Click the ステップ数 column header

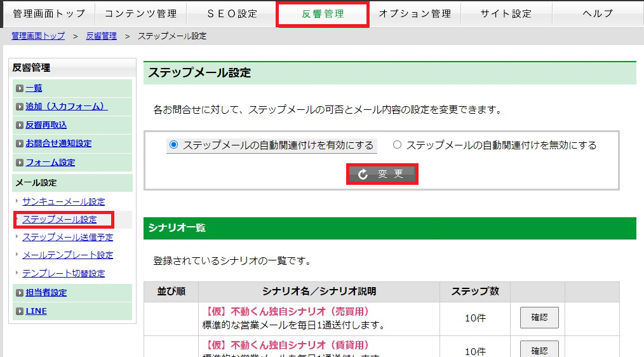pyautogui.click(x=475, y=292)
